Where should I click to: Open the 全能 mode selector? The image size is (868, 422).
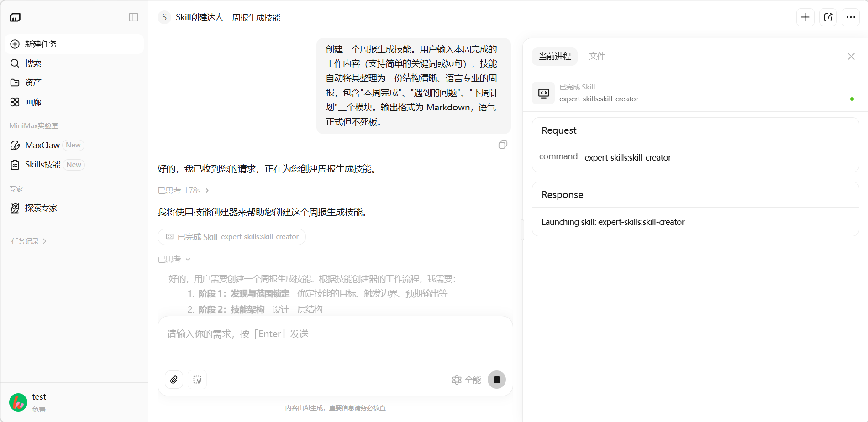click(x=467, y=380)
